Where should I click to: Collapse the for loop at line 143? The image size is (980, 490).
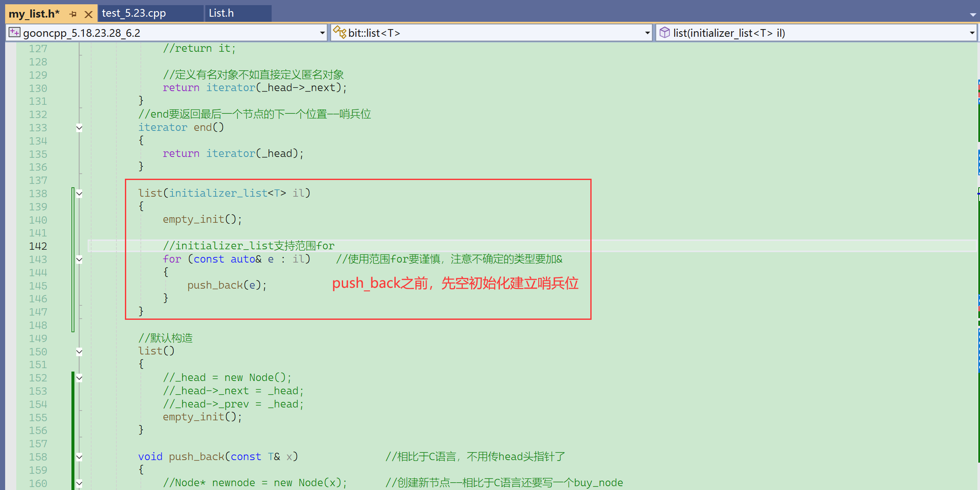[x=79, y=259]
